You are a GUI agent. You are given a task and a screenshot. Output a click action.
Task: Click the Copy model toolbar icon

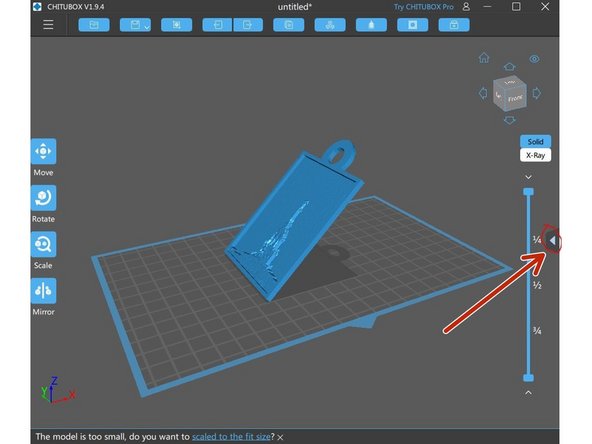pyautogui.click(x=289, y=25)
